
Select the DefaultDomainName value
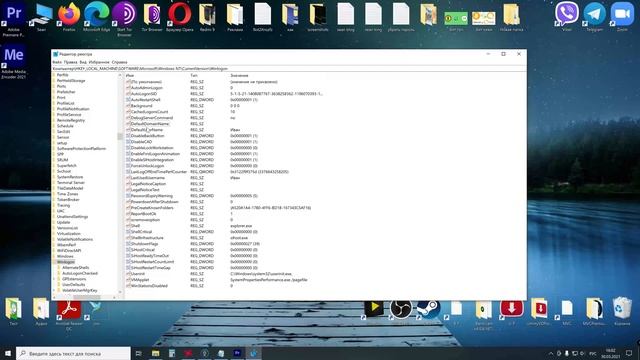149,124
